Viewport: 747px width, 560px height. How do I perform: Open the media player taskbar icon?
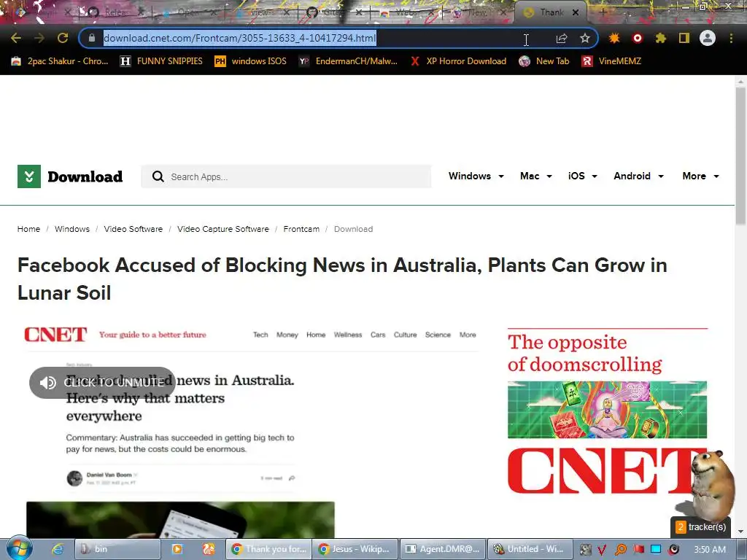(x=177, y=549)
